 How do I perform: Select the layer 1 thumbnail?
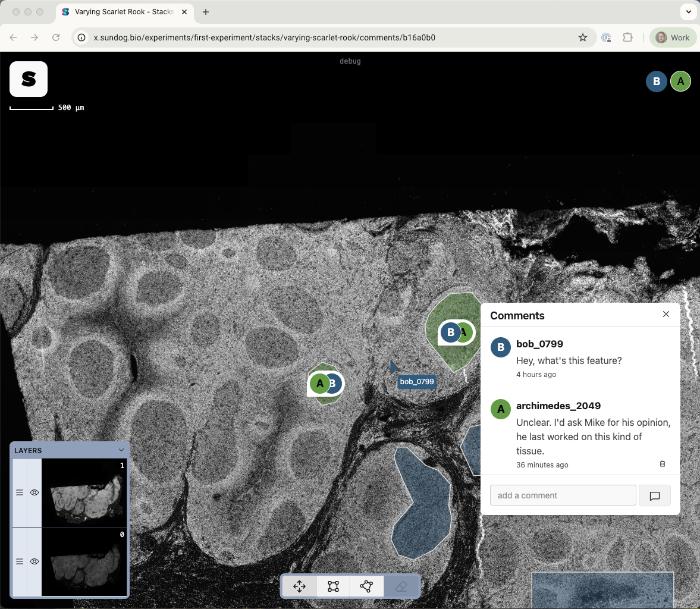click(84, 492)
